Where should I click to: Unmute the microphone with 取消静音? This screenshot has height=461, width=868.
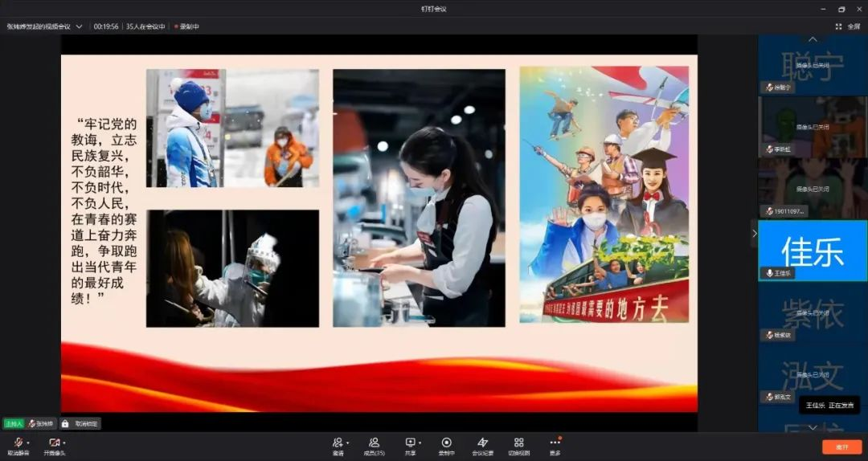click(x=17, y=443)
